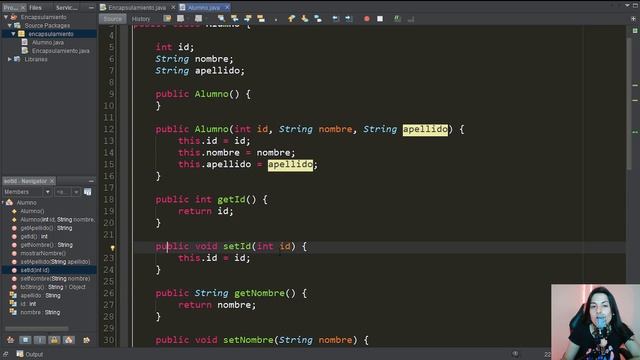640x360 pixels.
Task: Toggle Show Non-Public Members lock filter
Action: click(54, 340)
